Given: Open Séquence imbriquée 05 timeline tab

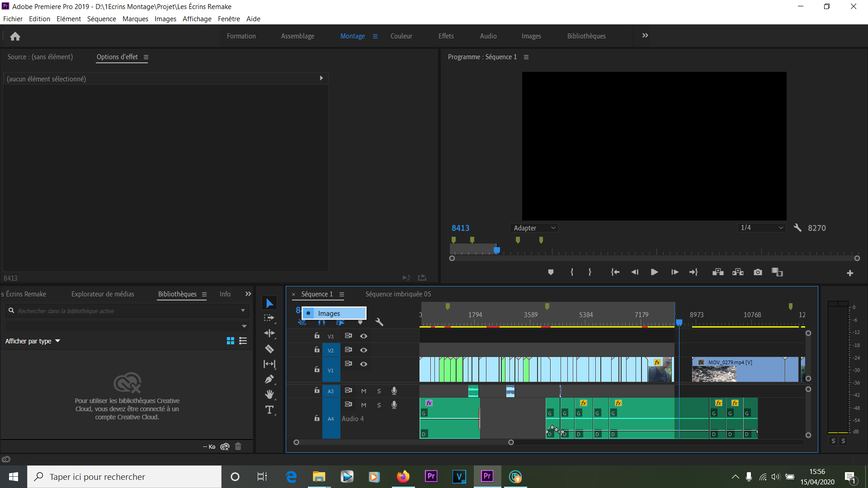Looking at the screenshot, I should tap(398, 294).
